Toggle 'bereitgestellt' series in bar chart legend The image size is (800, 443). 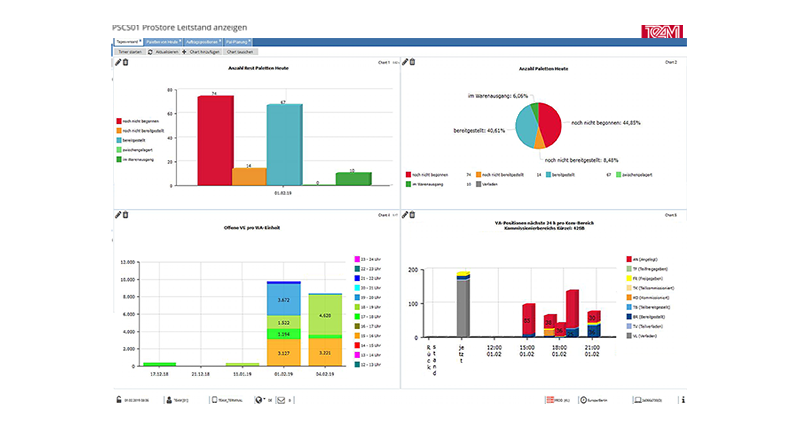pyautogui.click(x=137, y=140)
